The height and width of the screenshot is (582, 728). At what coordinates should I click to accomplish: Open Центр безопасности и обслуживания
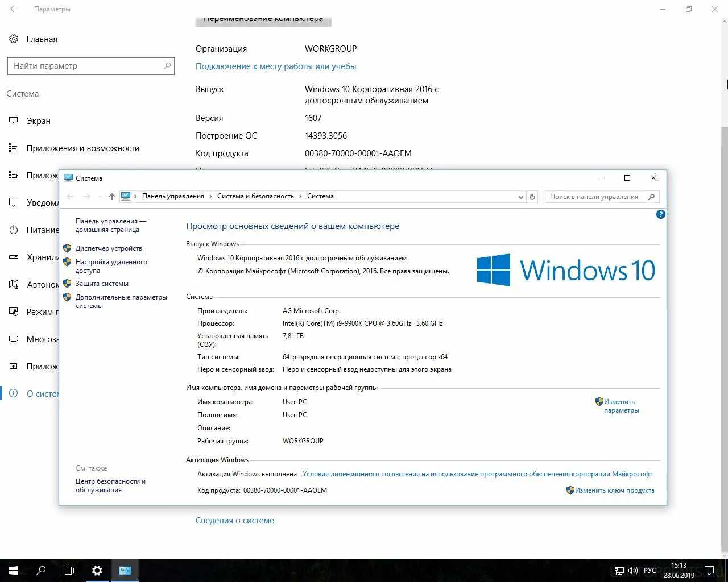110,485
